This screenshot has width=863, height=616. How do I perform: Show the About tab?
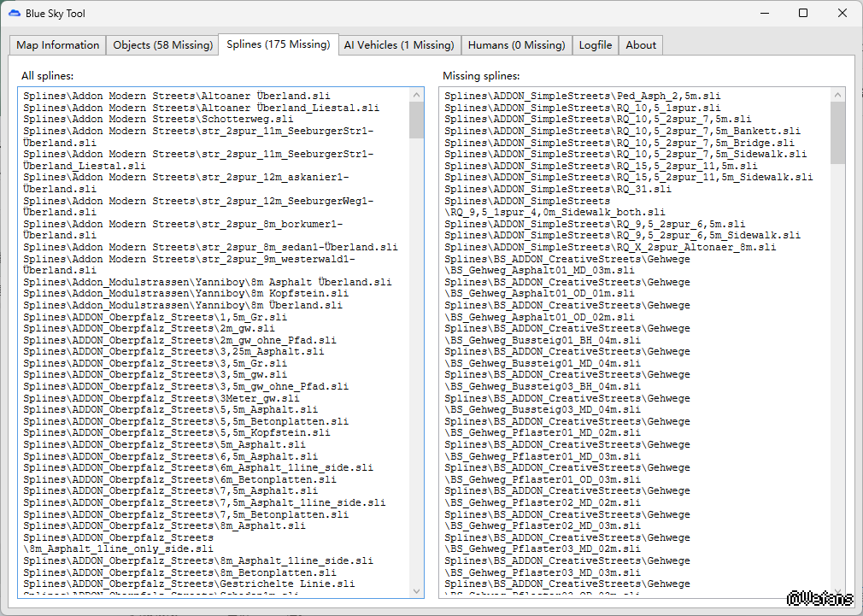coord(641,45)
